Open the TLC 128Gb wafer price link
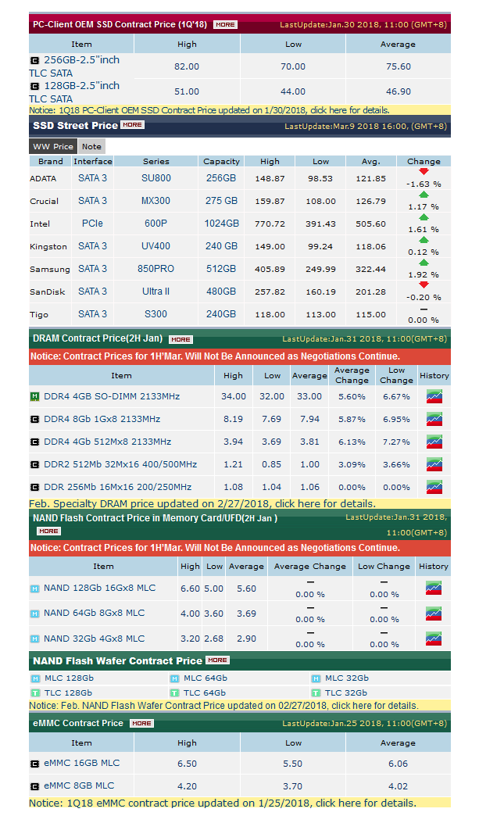The image size is (504, 823). (x=68, y=692)
